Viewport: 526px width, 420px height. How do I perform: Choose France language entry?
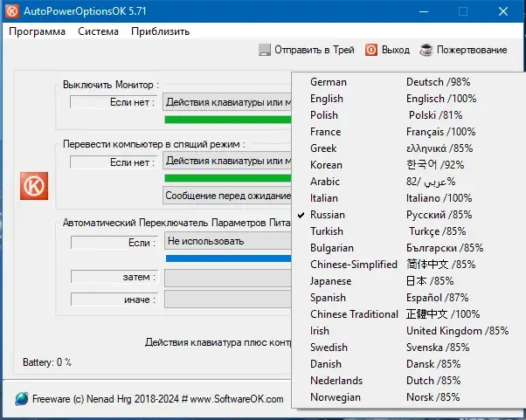408,132
